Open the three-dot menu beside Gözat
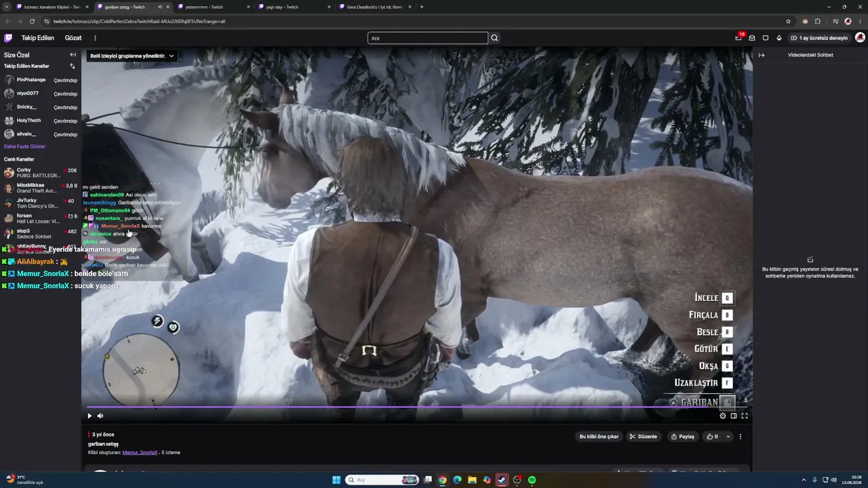 [95, 38]
